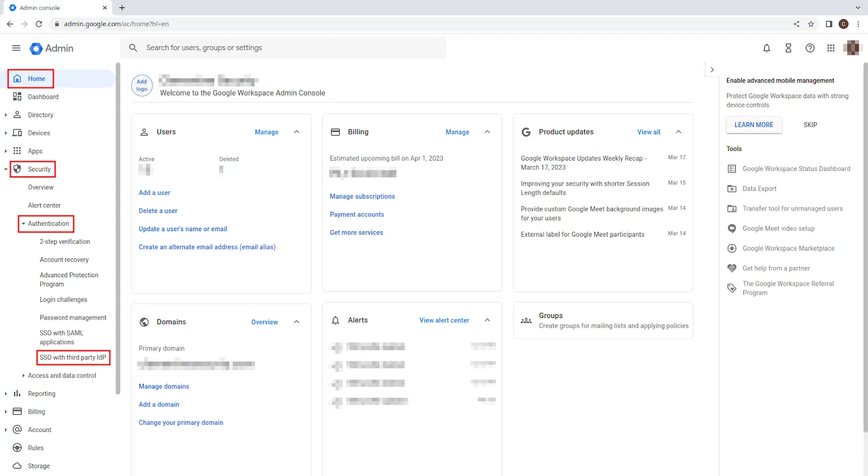This screenshot has height=476, width=868.
Task: Collapse the Security tree section
Action: [6, 169]
